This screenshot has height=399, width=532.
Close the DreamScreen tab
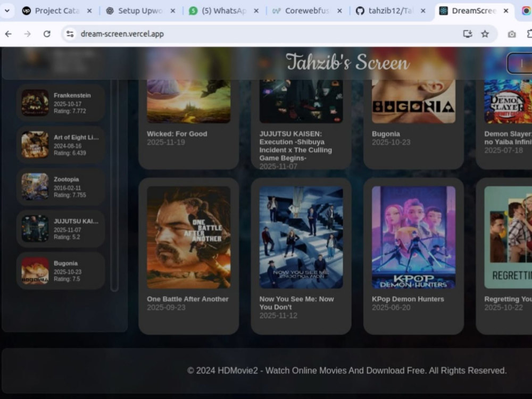point(506,11)
